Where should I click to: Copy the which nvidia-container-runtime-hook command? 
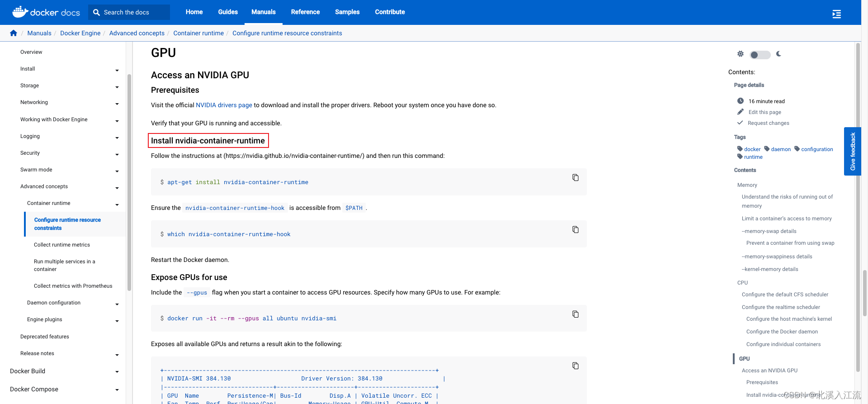(576, 229)
